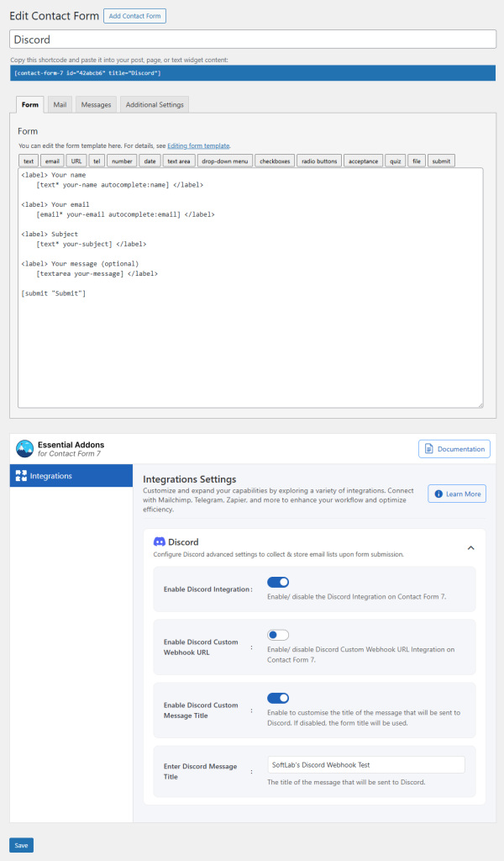Select the contact-form-7 shortcode field
The image size is (504, 861).
pyautogui.click(x=253, y=73)
